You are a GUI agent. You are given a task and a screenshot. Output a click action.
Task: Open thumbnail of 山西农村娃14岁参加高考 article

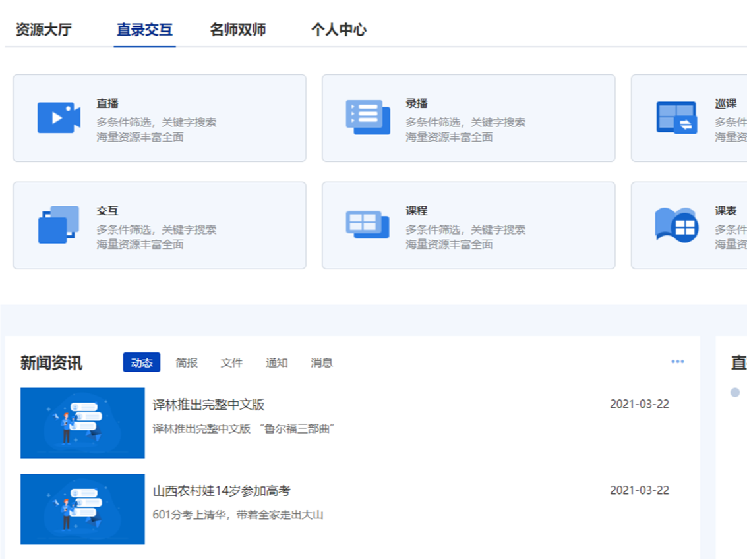(x=82, y=509)
